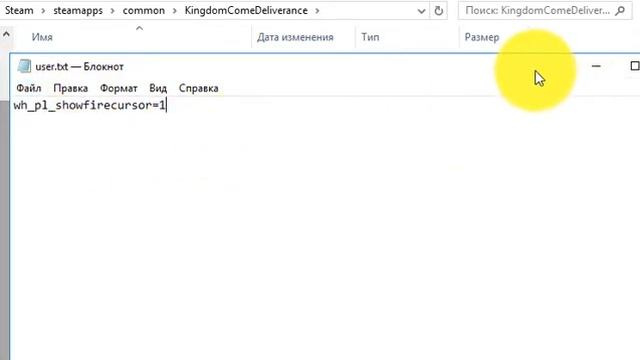This screenshot has height=360, width=640.
Task: Open the address bar history dropdown
Action: tap(421, 11)
